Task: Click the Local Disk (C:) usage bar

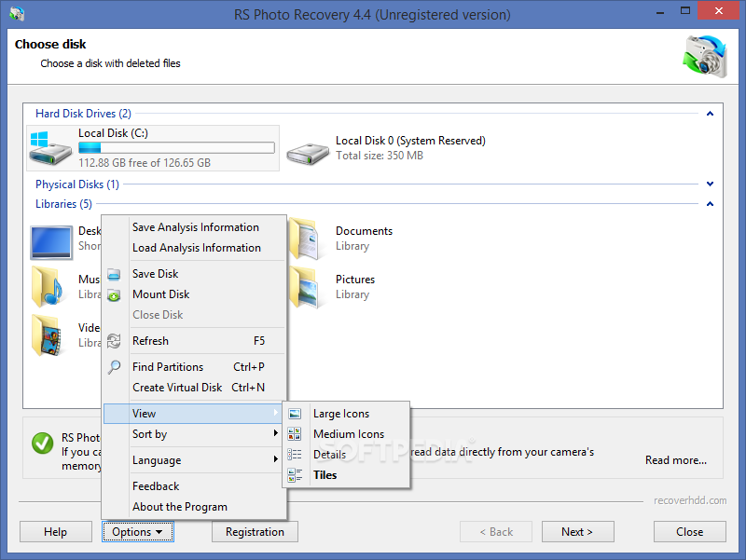Action: (x=176, y=148)
